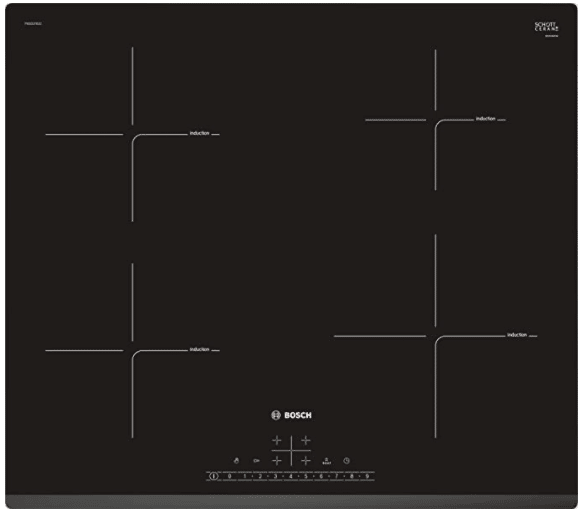Enable the Boost function
581x512 pixels.
tap(326, 461)
